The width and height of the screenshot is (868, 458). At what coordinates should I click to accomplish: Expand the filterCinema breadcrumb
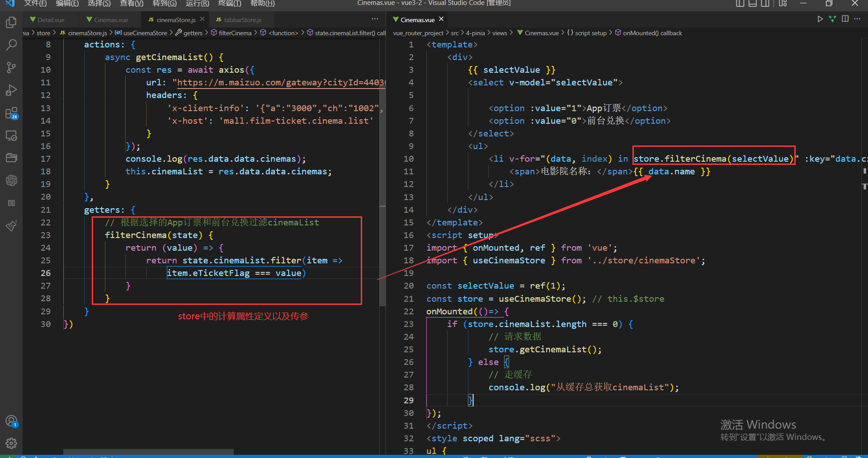tap(231, 33)
